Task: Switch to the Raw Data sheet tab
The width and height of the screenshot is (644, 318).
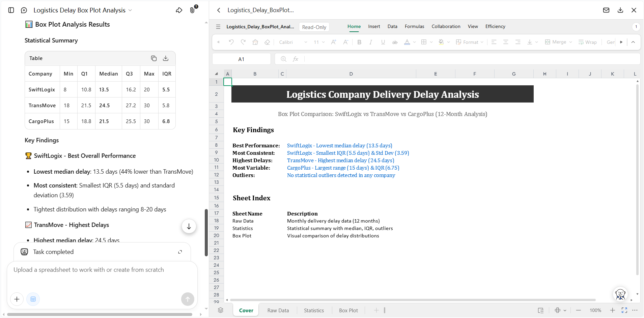Action: [278, 311]
